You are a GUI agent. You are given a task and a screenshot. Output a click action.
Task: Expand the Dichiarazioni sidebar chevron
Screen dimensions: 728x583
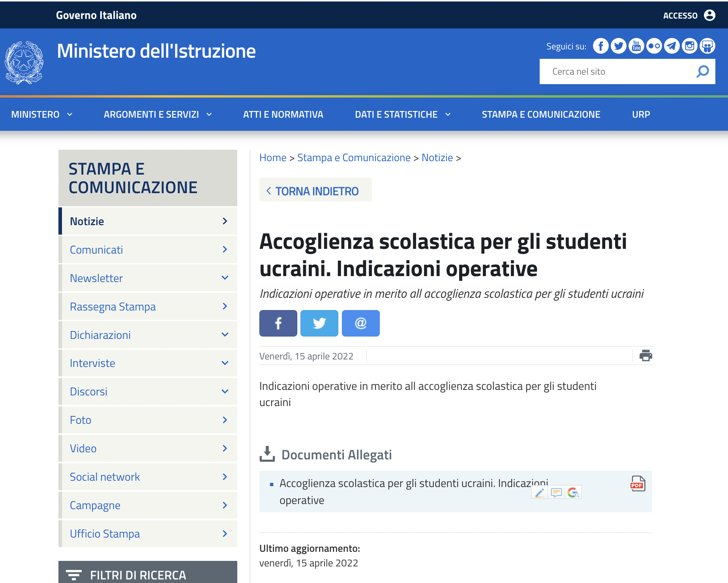tap(225, 335)
